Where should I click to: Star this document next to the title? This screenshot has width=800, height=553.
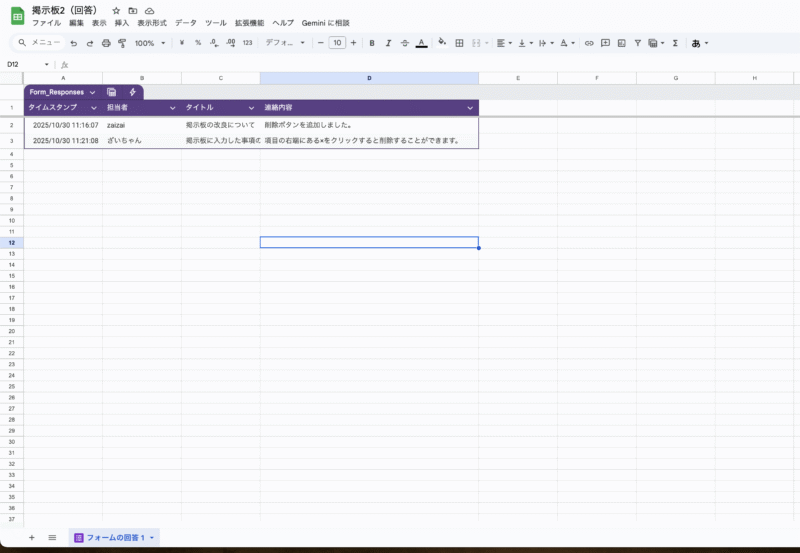[116, 10]
